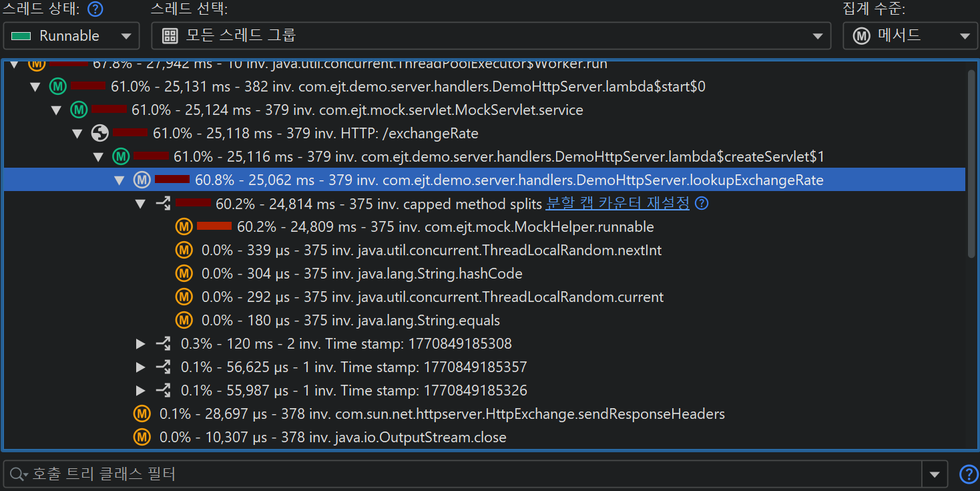980x491 pixels.
Task: Click the help icon beside 분할 캡 카운터 재설정
Action: click(x=701, y=204)
